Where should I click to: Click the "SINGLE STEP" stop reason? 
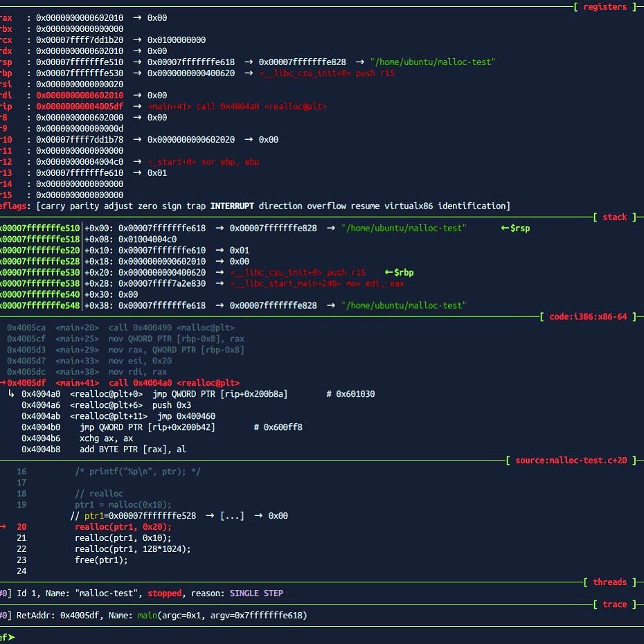point(256,593)
